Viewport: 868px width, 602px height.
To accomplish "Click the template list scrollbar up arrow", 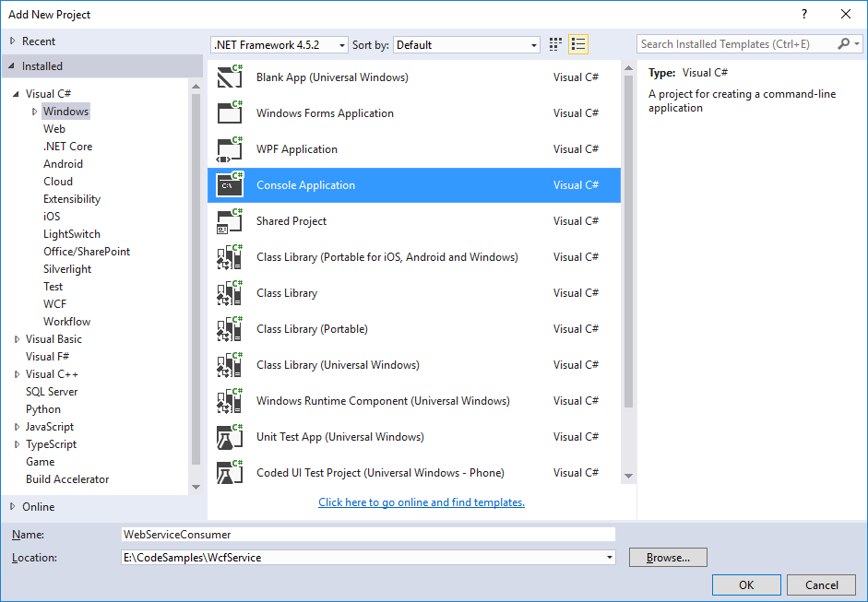I will point(628,68).
